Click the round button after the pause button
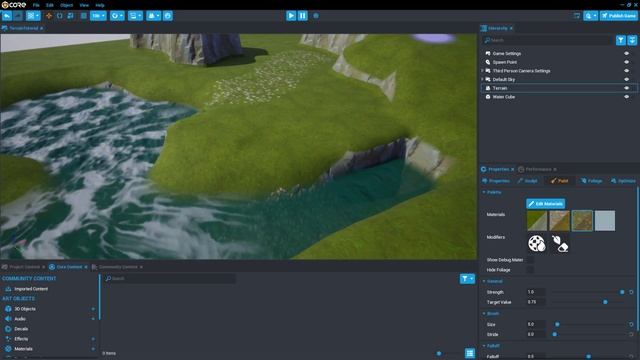The image size is (640, 360). tap(316, 16)
